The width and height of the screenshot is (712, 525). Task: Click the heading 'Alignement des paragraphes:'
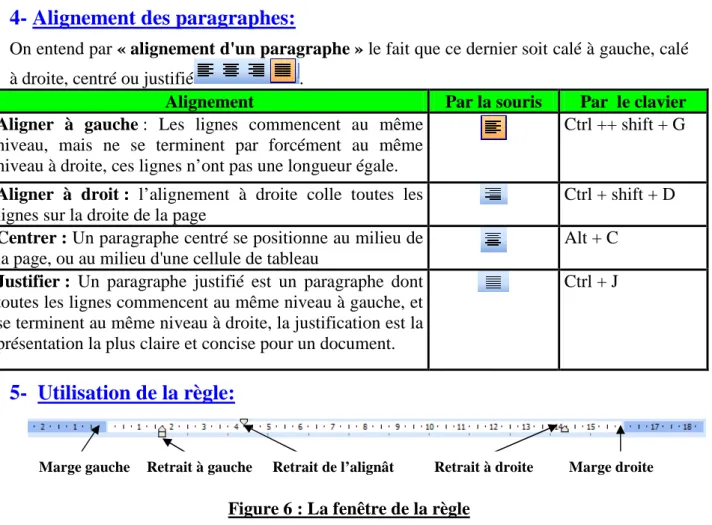click(x=164, y=18)
